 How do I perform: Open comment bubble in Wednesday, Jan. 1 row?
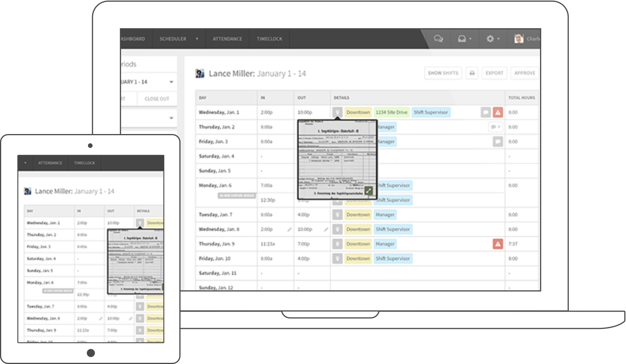click(x=486, y=112)
